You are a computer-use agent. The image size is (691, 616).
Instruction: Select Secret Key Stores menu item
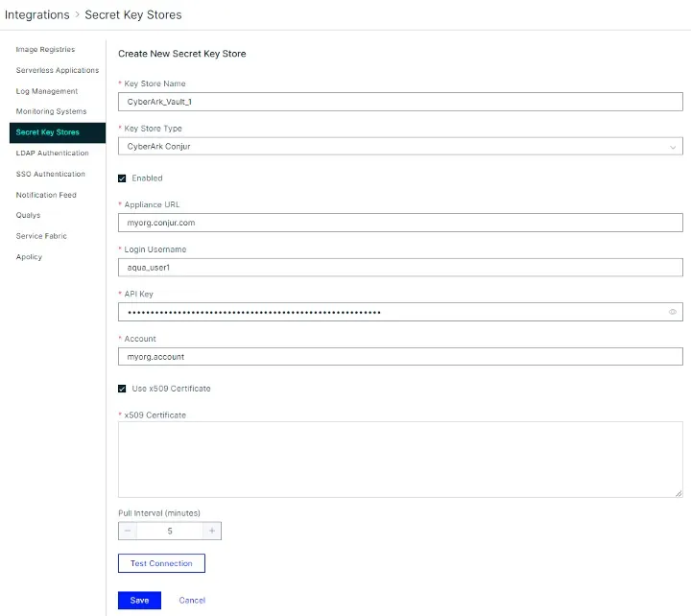click(x=58, y=132)
